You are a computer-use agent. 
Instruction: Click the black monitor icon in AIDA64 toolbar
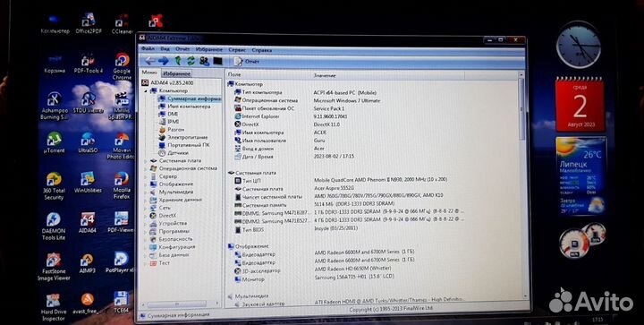coord(217,61)
